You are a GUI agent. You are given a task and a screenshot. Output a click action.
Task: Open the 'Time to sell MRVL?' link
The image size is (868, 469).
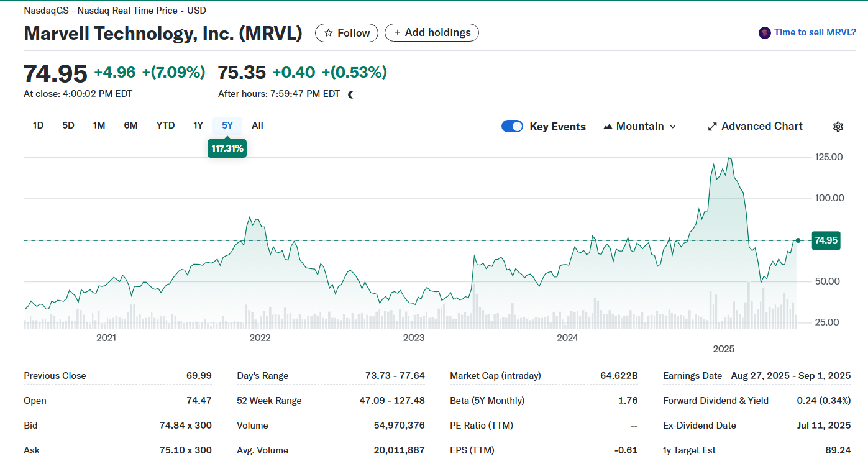pos(815,33)
